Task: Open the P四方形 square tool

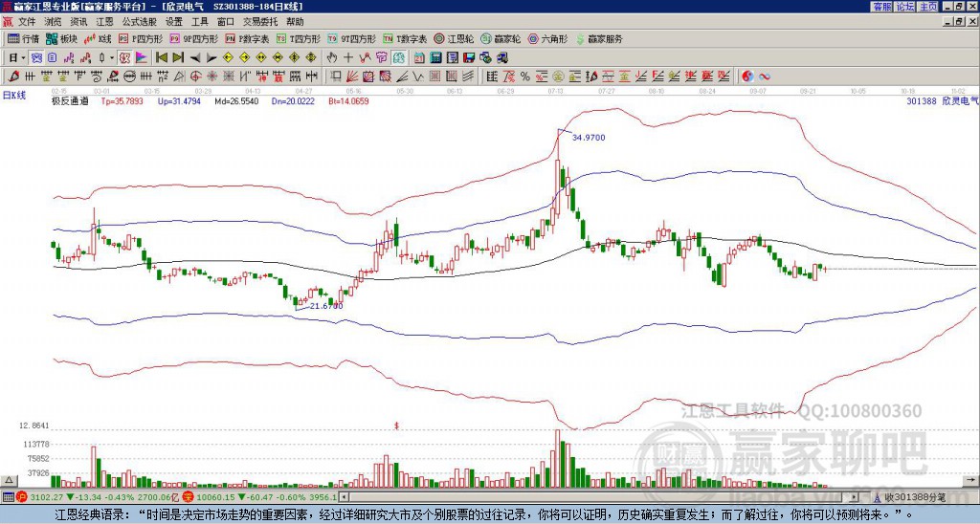Action: pos(140,38)
